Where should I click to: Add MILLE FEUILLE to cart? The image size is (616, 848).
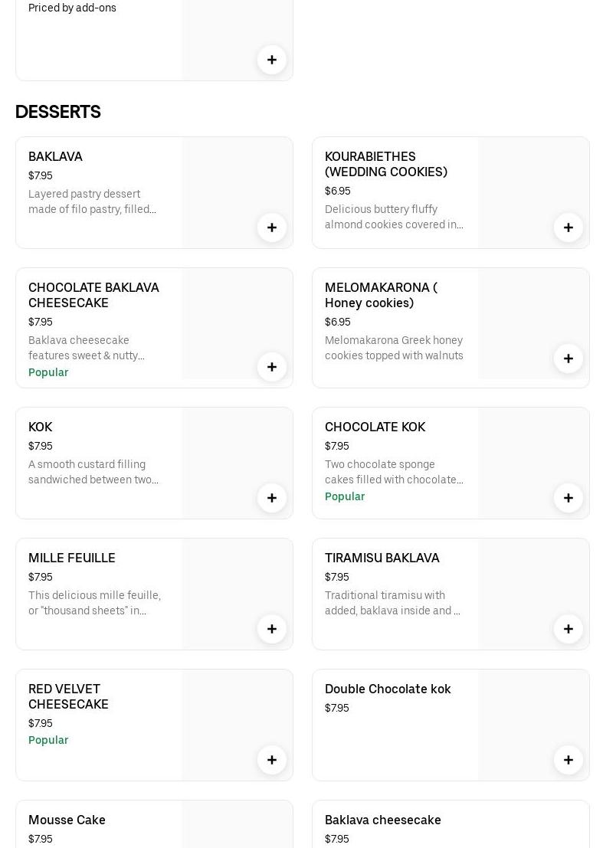[272, 629]
